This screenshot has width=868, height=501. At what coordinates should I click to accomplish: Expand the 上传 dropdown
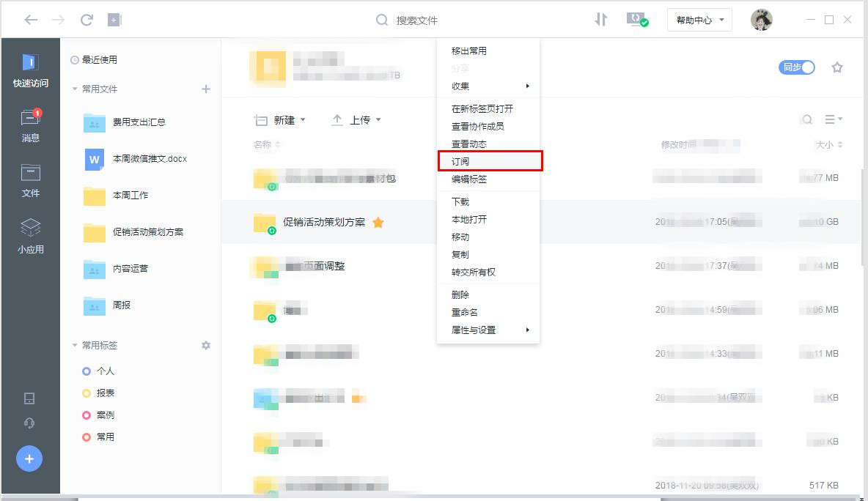coord(359,120)
